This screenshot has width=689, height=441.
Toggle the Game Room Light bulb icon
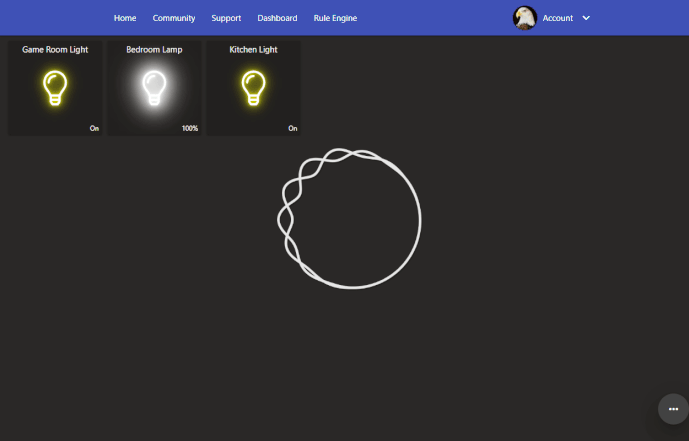coord(55,88)
